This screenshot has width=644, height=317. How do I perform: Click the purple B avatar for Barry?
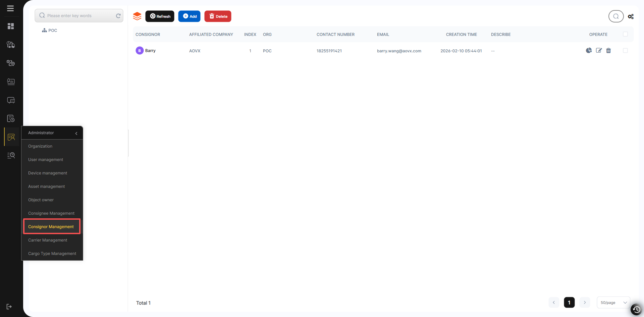click(x=140, y=51)
